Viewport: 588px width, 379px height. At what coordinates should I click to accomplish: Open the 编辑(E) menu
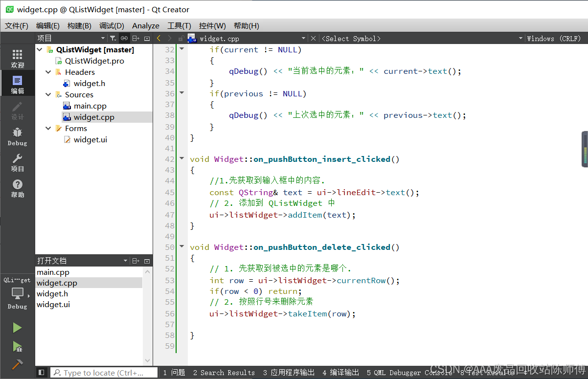click(48, 25)
